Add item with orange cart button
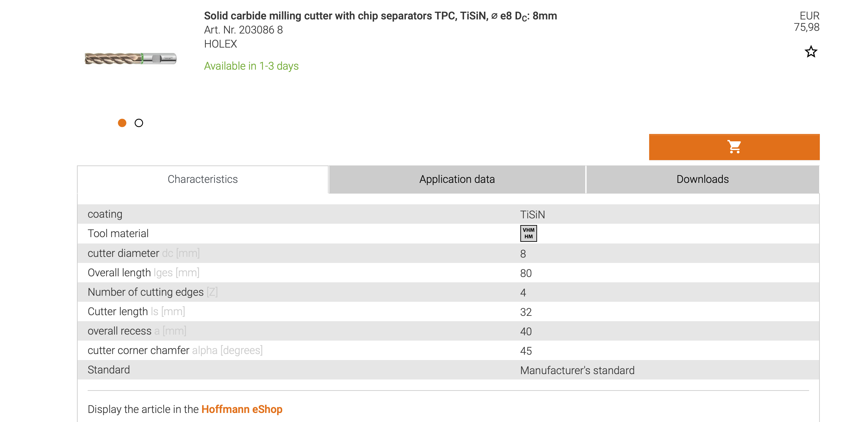This screenshot has width=868, height=422. [x=734, y=147]
